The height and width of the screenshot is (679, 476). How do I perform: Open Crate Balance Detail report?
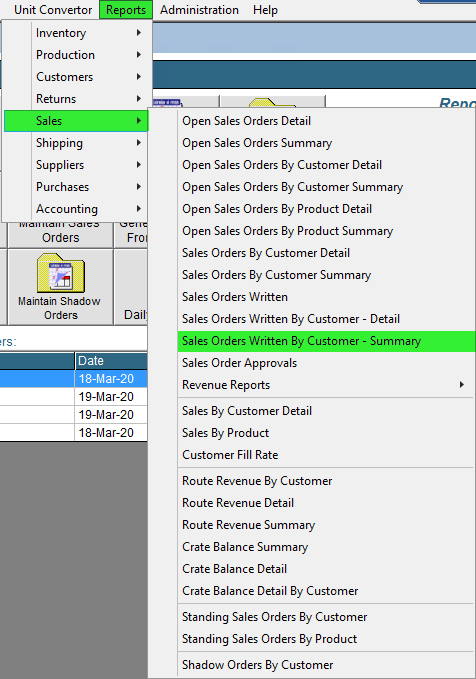point(326,569)
